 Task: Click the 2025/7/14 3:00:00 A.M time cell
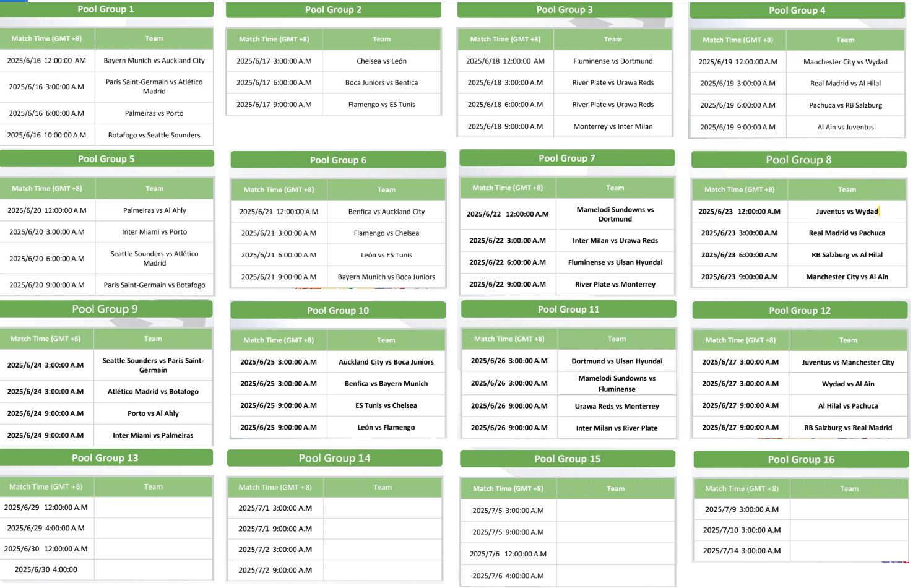click(742, 551)
